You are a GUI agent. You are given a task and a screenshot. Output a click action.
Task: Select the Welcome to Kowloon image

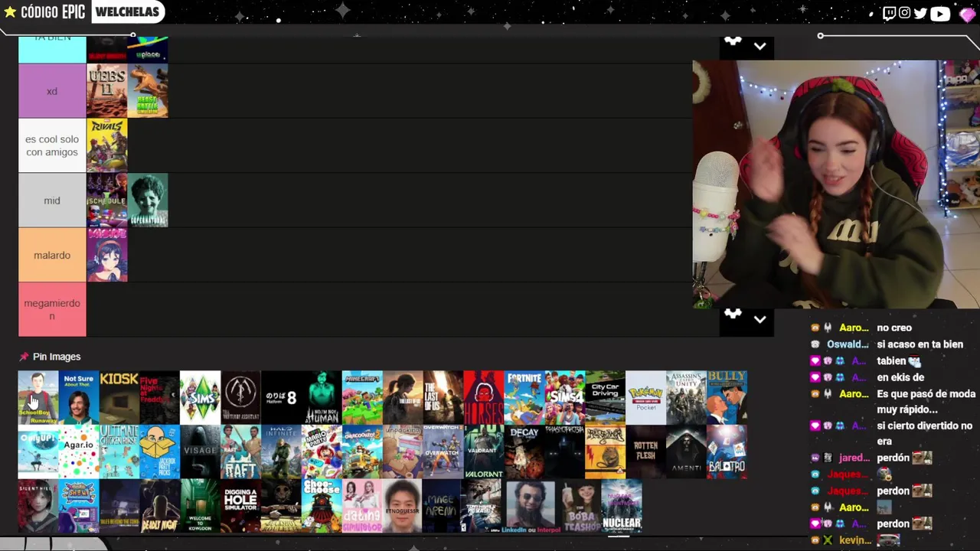pyautogui.click(x=200, y=506)
